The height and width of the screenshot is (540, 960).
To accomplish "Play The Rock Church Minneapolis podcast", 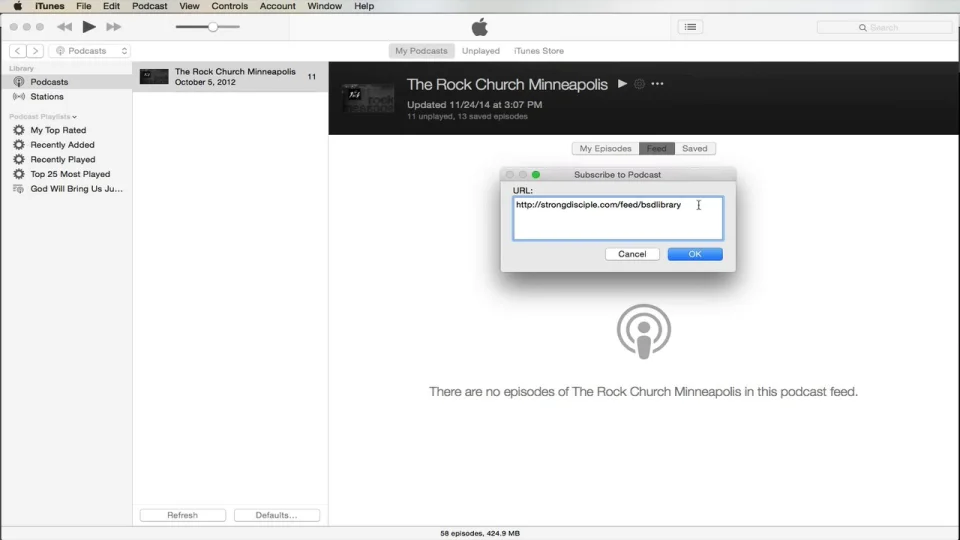I will tap(622, 84).
